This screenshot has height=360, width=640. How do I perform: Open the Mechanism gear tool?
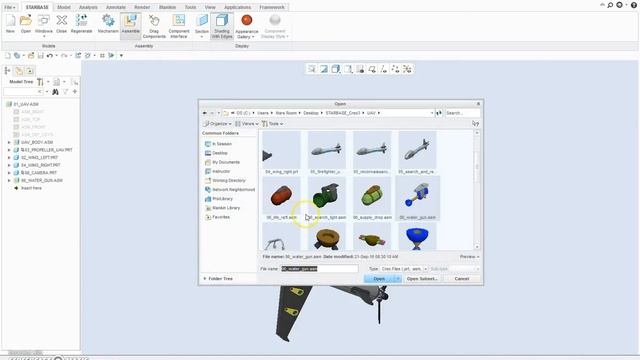coord(108,20)
